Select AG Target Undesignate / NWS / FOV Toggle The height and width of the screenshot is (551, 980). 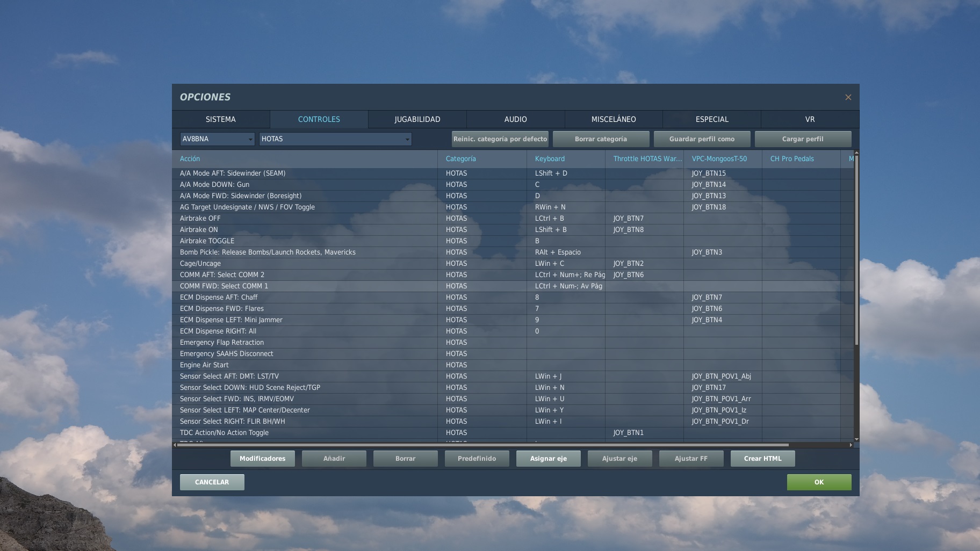tap(513, 207)
